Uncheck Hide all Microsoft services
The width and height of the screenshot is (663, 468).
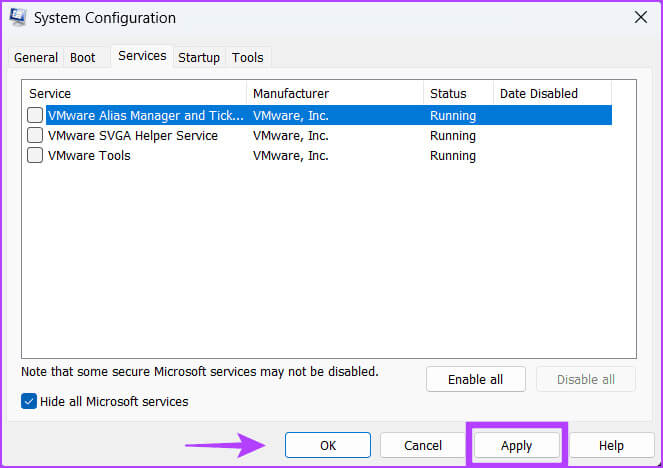[29, 401]
